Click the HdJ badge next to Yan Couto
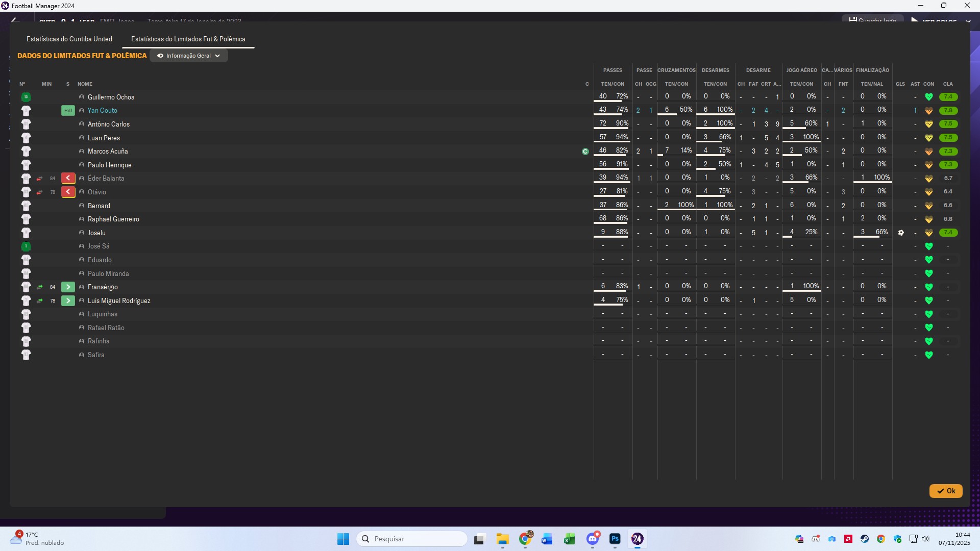 [x=68, y=110]
